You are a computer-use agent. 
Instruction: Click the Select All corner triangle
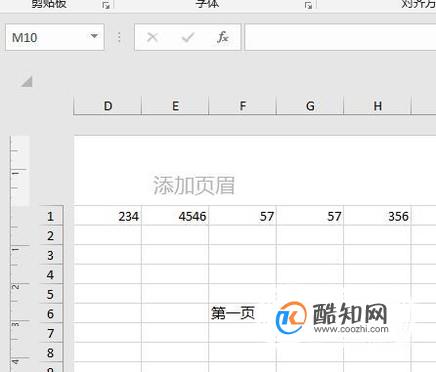tap(26, 81)
